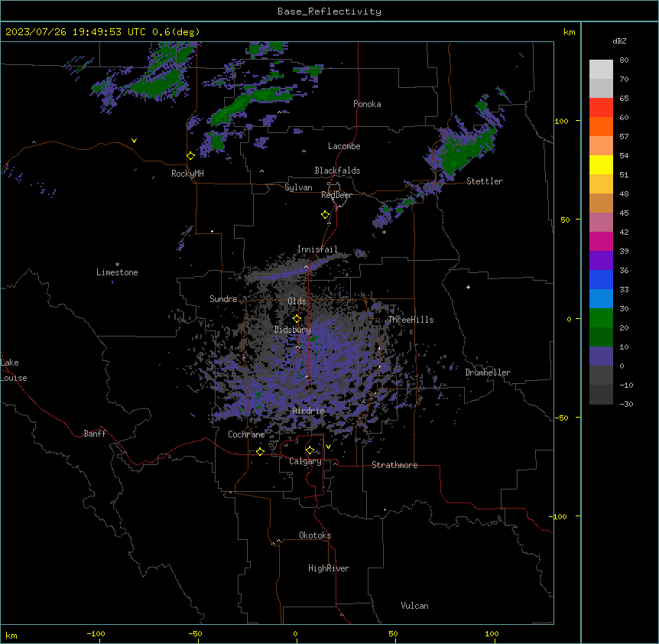
Task: Click the Airdrie city label
Action: (308, 411)
